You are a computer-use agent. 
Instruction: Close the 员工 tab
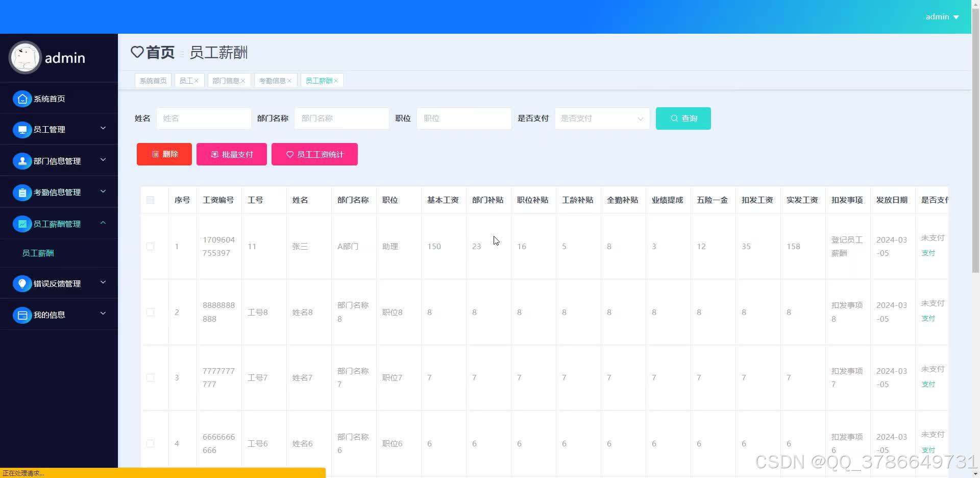pos(197,80)
